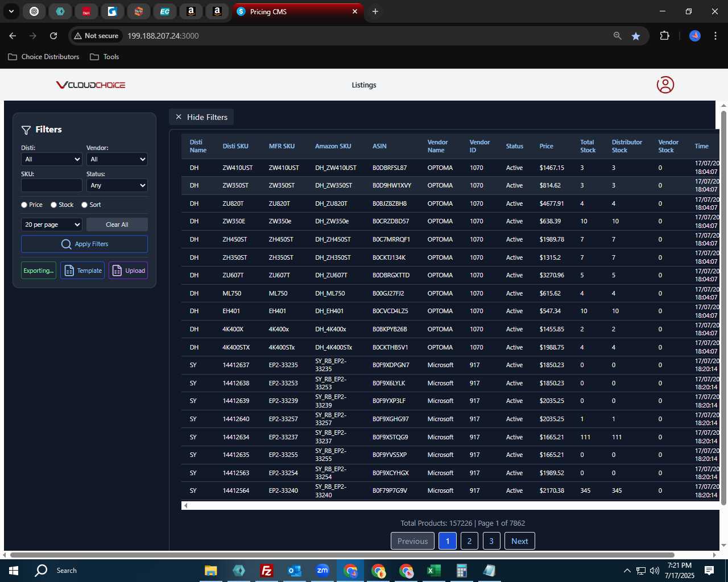This screenshot has width=728, height=582.
Task: Click the address bar URL
Action: [163, 36]
